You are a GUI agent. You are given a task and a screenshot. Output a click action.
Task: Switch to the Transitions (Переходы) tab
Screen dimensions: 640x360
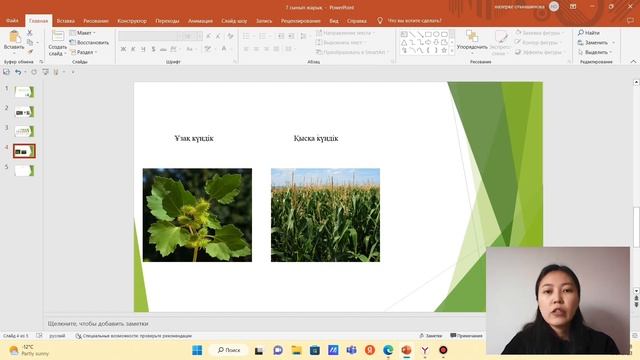(x=167, y=20)
